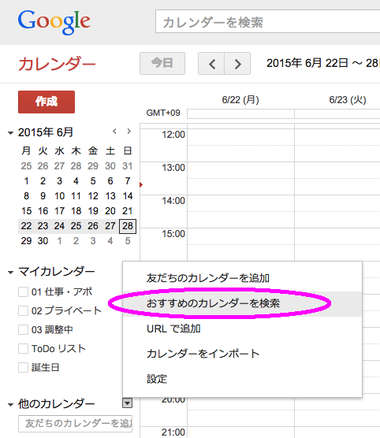Open 設定 from the dropdown menu
Screen dimensions: 380x438
pyautogui.click(x=242, y=379)
